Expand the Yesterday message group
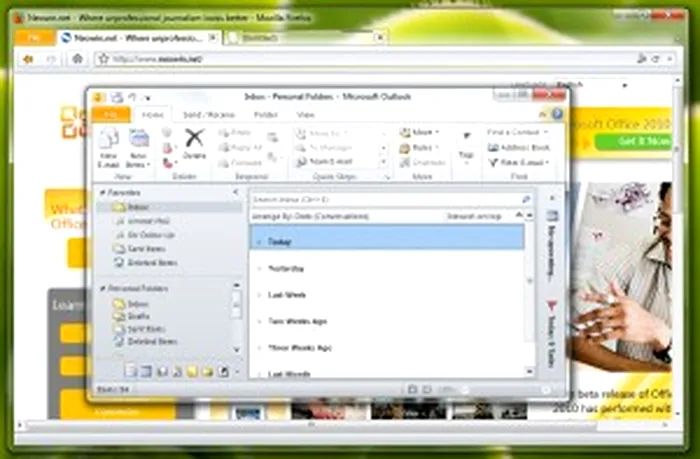The height and width of the screenshot is (459, 700). click(259, 269)
